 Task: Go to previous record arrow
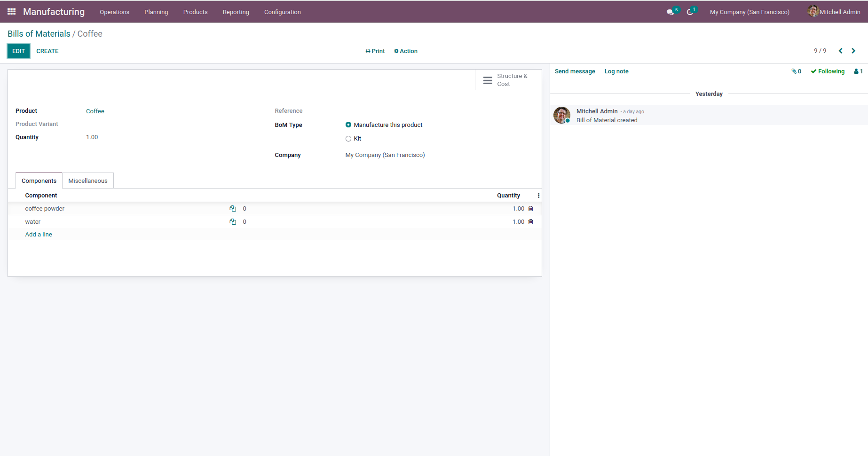tap(840, 51)
